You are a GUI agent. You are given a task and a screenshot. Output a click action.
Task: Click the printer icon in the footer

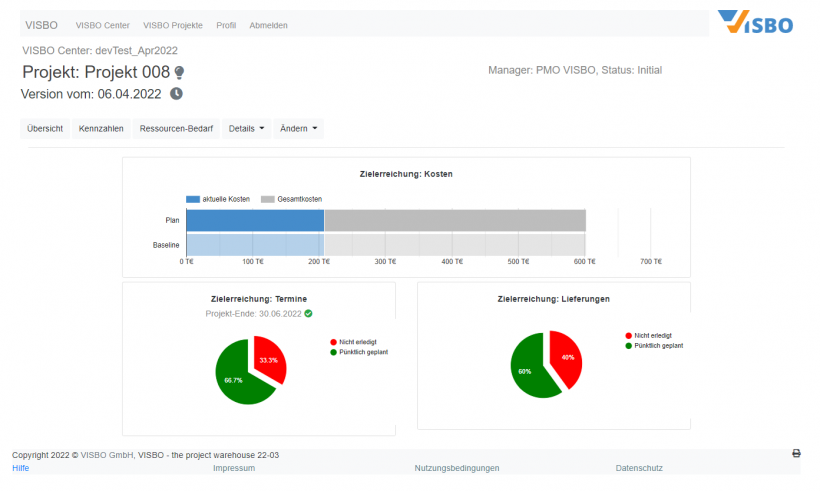(796, 453)
